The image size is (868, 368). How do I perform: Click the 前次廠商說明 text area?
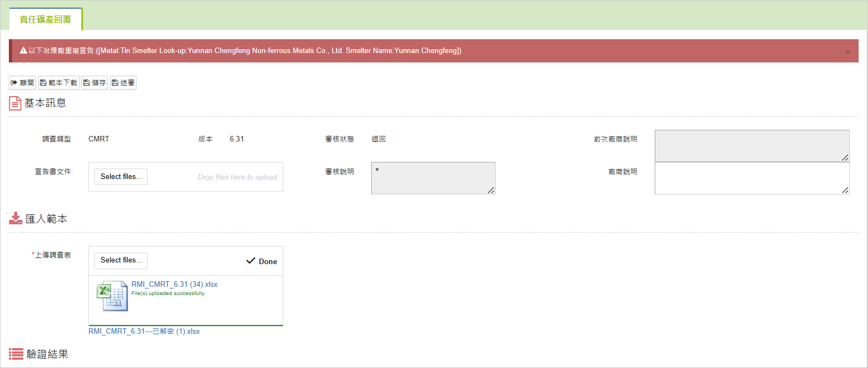click(751, 146)
